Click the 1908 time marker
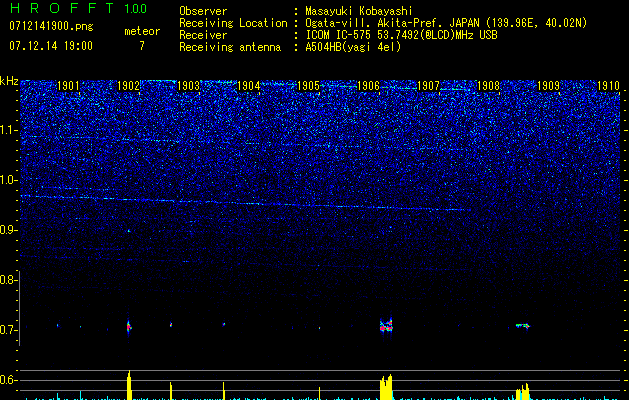Image resolution: width=629 pixels, height=400 pixels. click(x=488, y=86)
